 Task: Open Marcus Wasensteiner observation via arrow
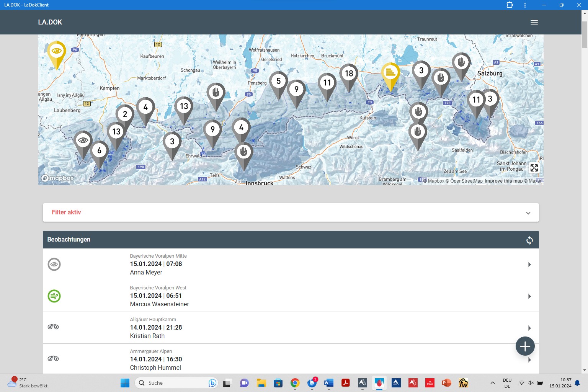[x=529, y=296]
